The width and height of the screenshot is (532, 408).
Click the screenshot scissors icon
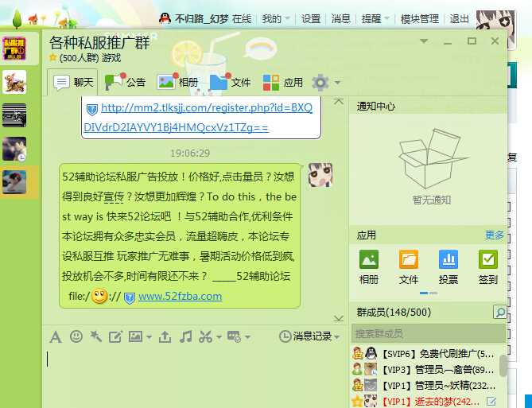pyautogui.click(x=206, y=336)
